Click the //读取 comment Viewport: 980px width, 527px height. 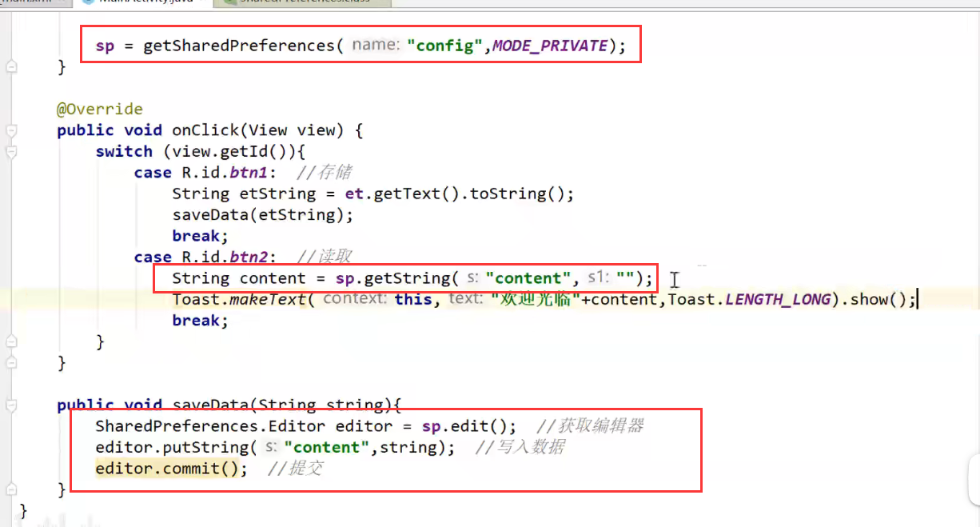(x=324, y=258)
